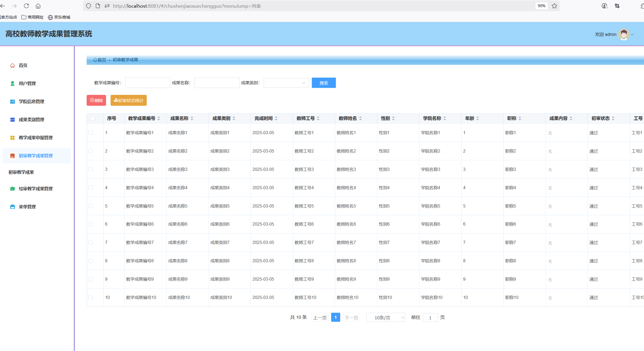
Task: Click the blue 搜索 button
Action: tap(323, 83)
